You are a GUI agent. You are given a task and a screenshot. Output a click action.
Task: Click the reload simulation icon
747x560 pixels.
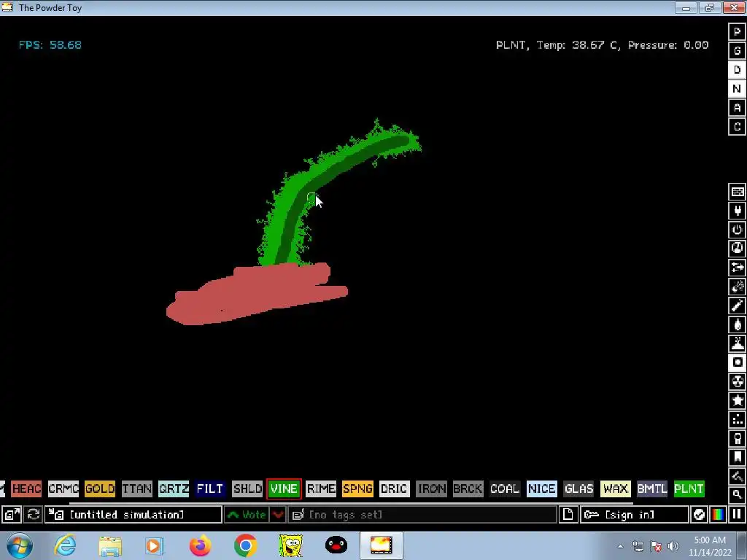coord(34,514)
